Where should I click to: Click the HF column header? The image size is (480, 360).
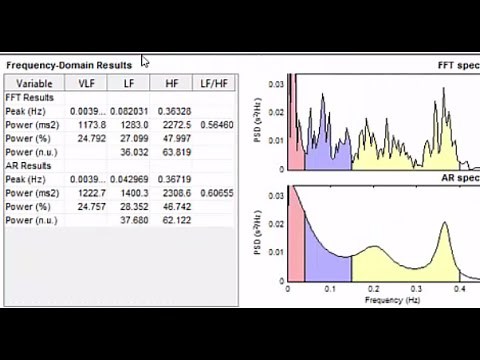click(x=172, y=83)
